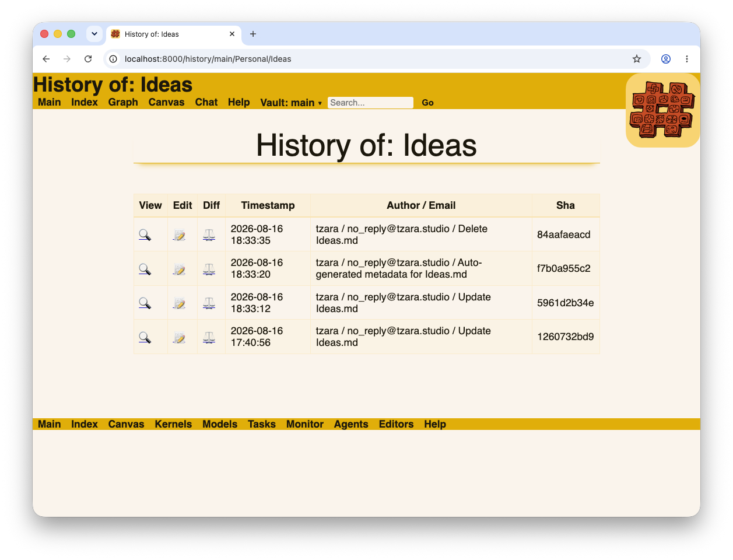This screenshot has height=560, width=733.
Task: Open Editors in the footer navigation
Action: [397, 424]
